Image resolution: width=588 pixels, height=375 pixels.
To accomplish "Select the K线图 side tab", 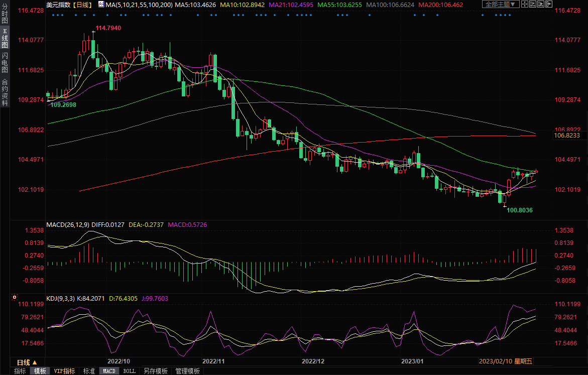I will point(5,41).
